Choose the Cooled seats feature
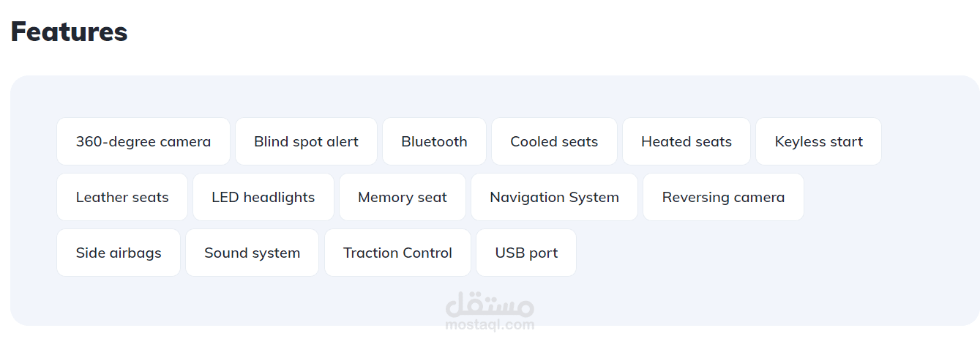 coord(554,141)
